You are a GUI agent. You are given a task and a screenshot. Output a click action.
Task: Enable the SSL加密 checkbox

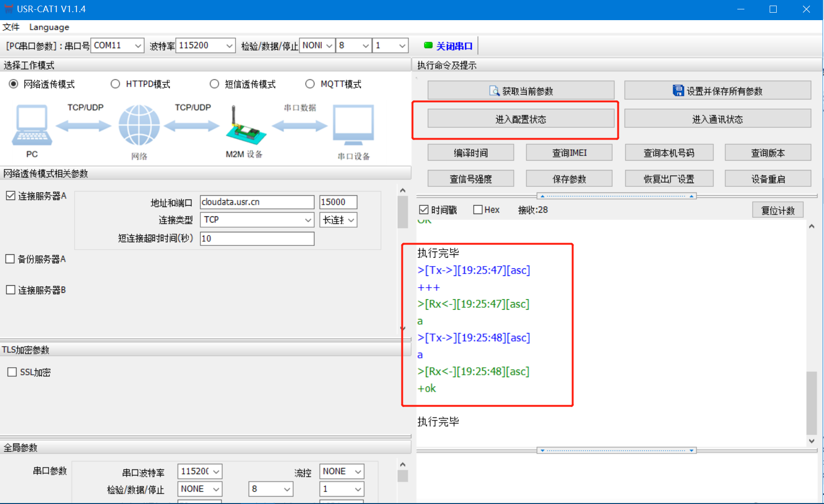pyautogui.click(x=12, y=372)
